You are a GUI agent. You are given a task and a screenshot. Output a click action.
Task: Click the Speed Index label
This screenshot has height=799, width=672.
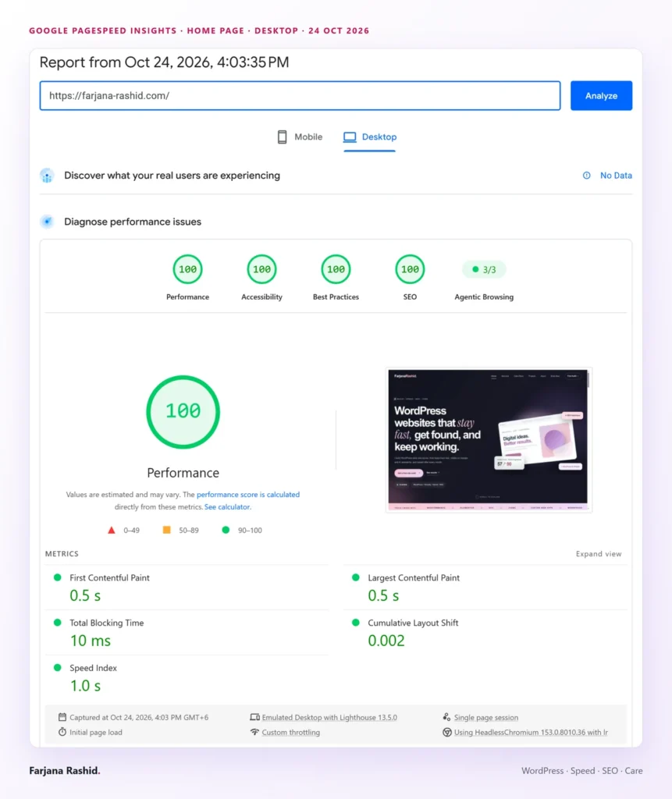[94, 668]
